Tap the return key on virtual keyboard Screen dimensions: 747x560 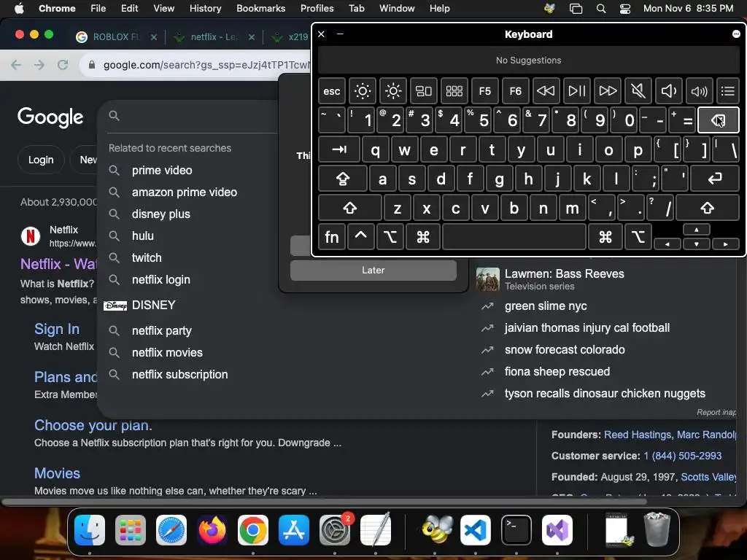(x=715, y=179)
